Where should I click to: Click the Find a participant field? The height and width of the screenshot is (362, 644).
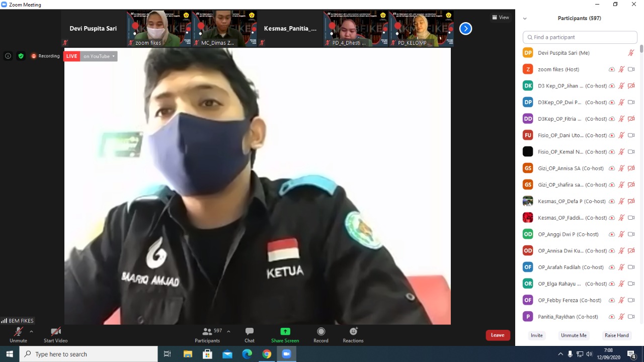click(x=580, y=37)
